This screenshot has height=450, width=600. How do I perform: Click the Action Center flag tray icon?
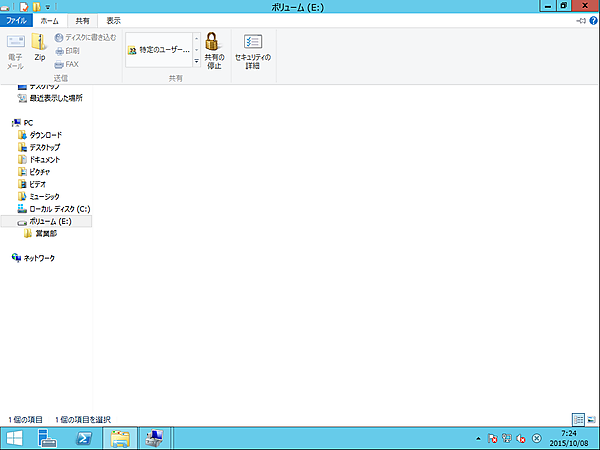(x=492, y=438)
